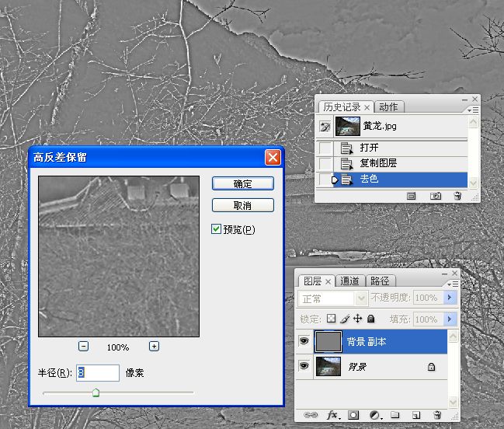Set history brush source for 黄龙.jpg snapshot
This screenshot has width=504, height=429.
(325, 127)
